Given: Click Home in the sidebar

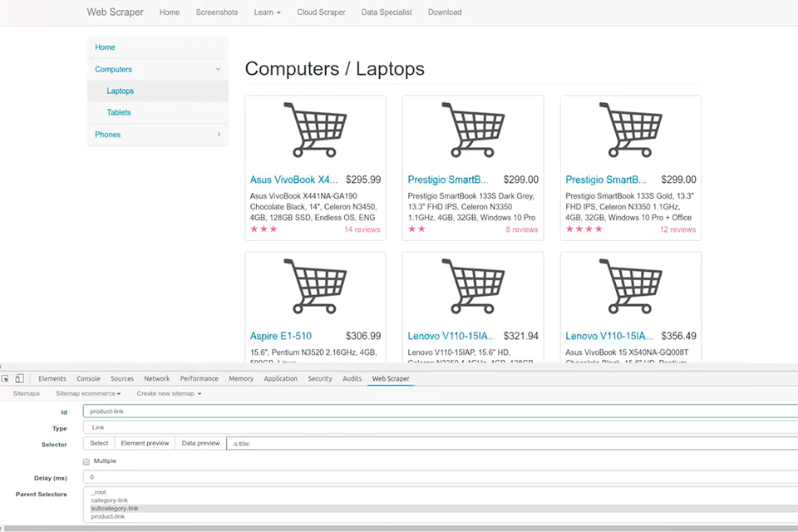Looking at the screenshot, I should pos(105,47).
